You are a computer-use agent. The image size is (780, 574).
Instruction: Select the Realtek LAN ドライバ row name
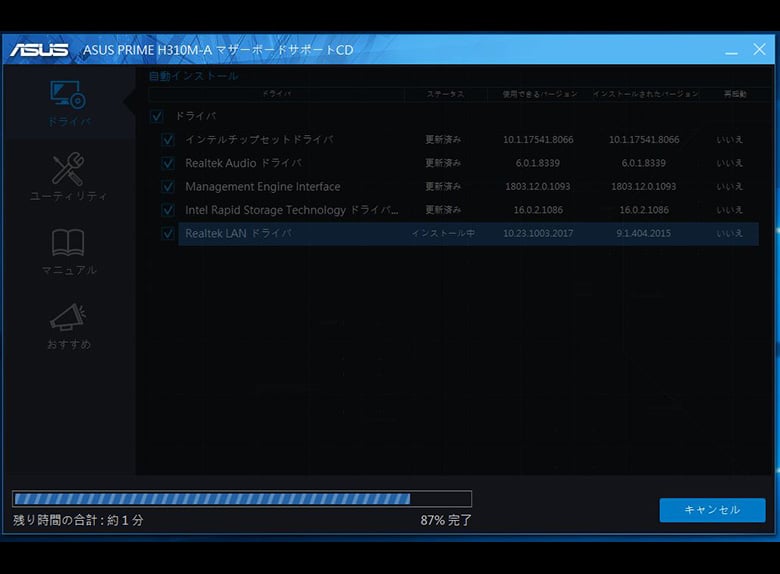(x=238, y=233)
